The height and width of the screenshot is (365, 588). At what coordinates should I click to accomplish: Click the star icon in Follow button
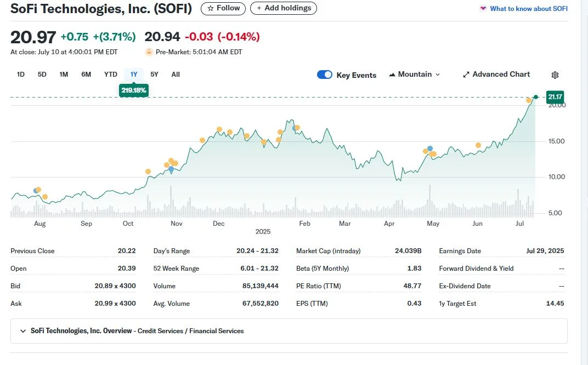210,8
